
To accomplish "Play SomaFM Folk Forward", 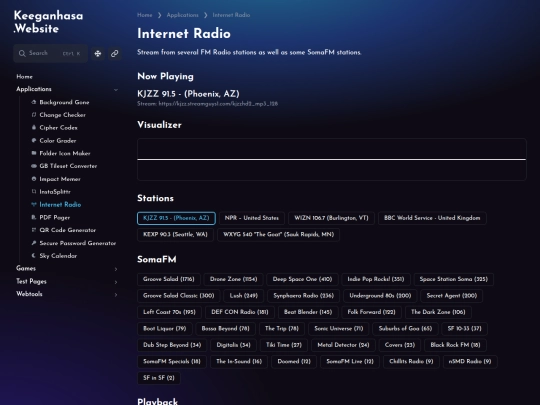I will pyautogui.click(x=372, y=312).
